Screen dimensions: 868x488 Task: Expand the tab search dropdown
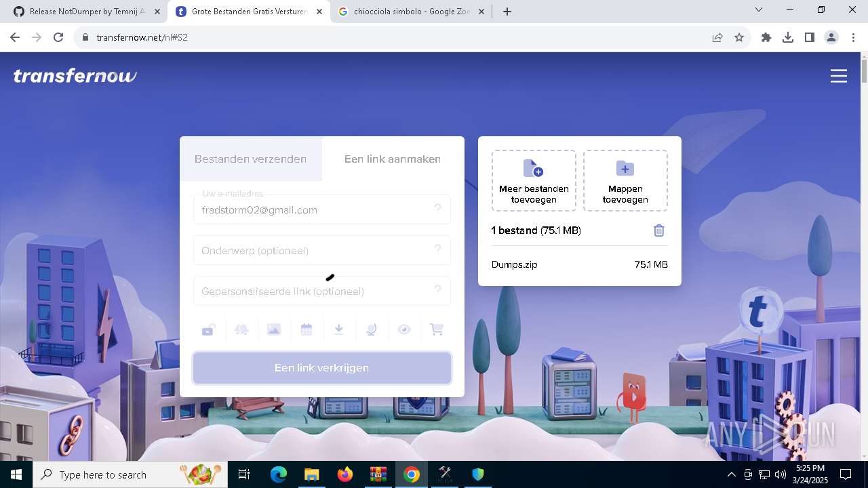tap(759, 10)
